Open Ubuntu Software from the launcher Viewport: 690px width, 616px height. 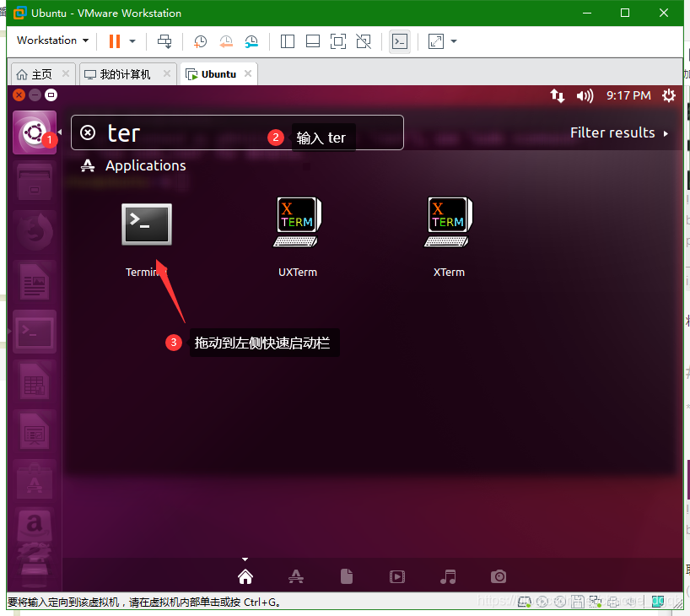(x=35, y=481)
